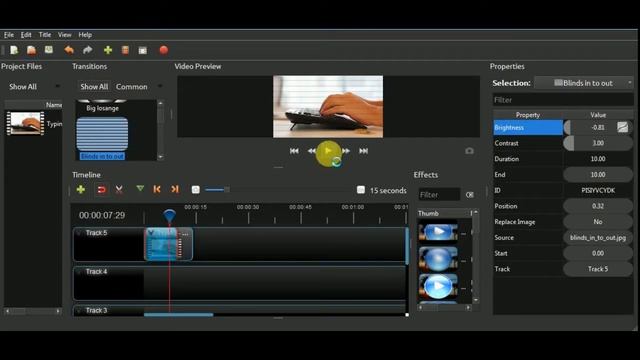Expand the Track 4 header menu arrow

tap(79, 271)
